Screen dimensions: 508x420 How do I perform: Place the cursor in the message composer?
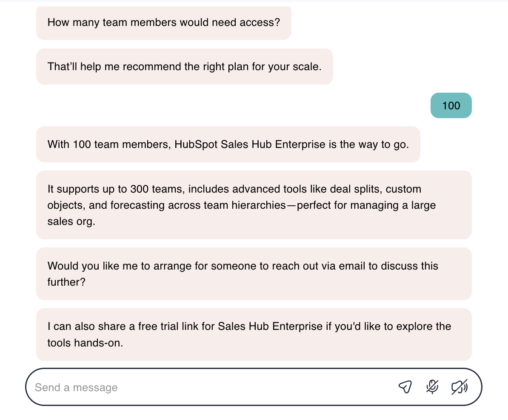[170, 387]
